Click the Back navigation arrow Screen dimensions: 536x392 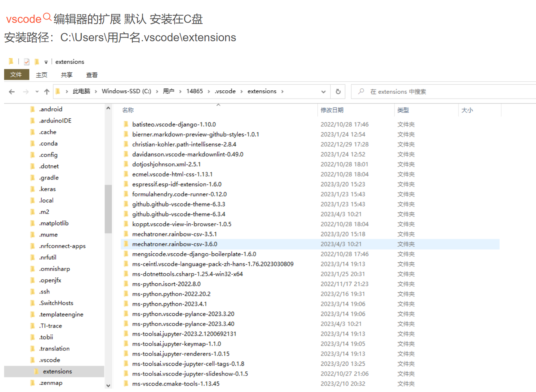click(12, 91)
